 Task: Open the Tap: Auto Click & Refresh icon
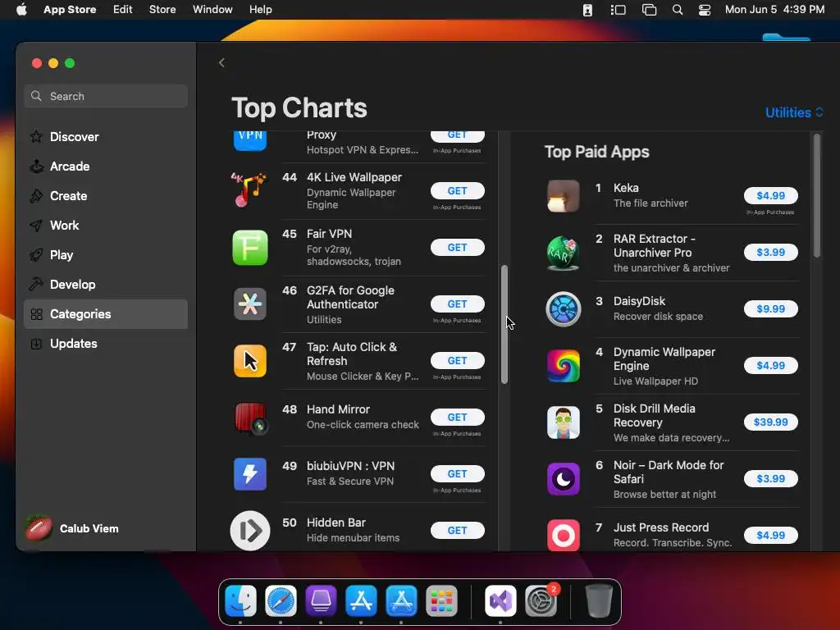[249, 361]
